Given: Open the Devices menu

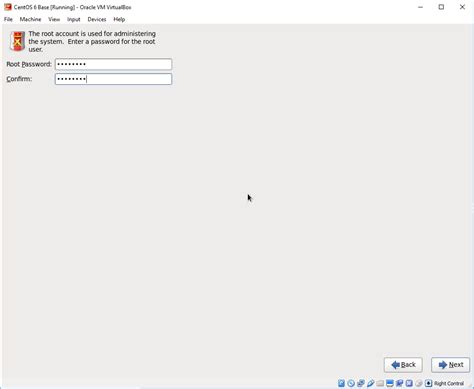Looking at the screenshot, I should pos(97,19).
